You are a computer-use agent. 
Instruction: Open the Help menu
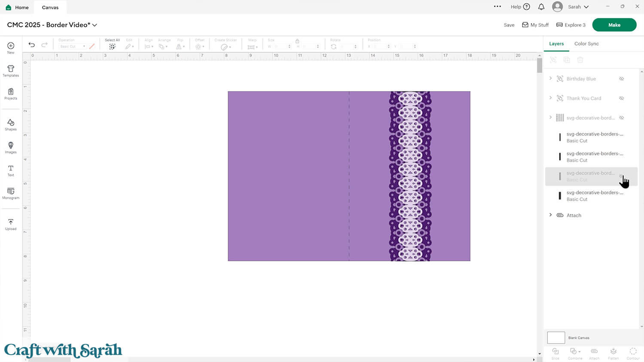click(520, 7)
